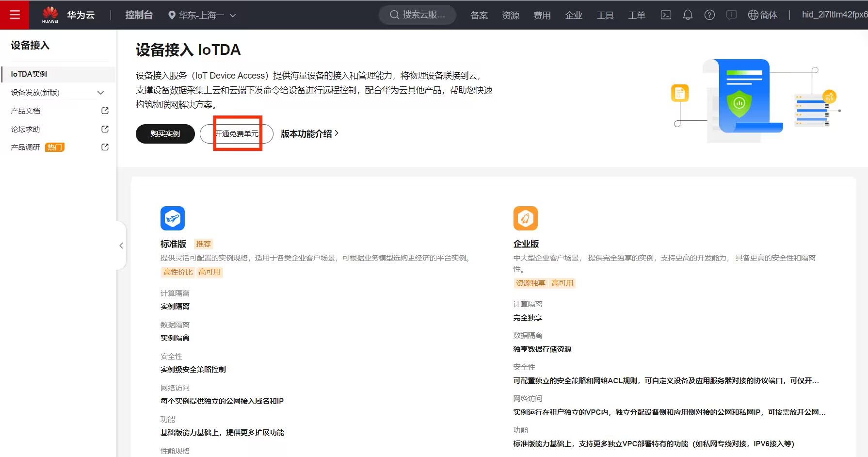Click the 高可用 tag under 标准版

[209, 272]
